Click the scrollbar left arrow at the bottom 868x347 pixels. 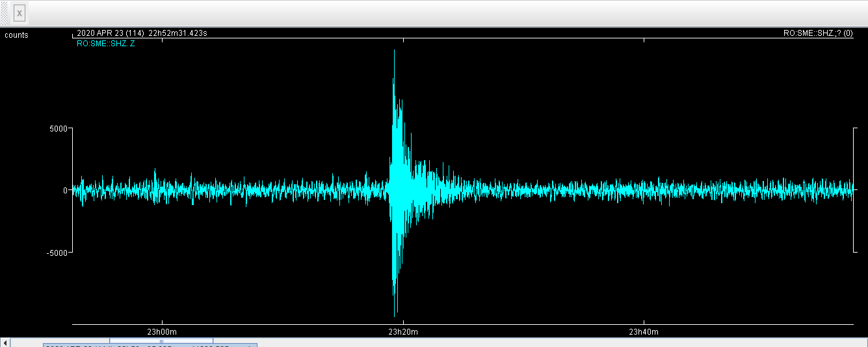click(5, 342)
